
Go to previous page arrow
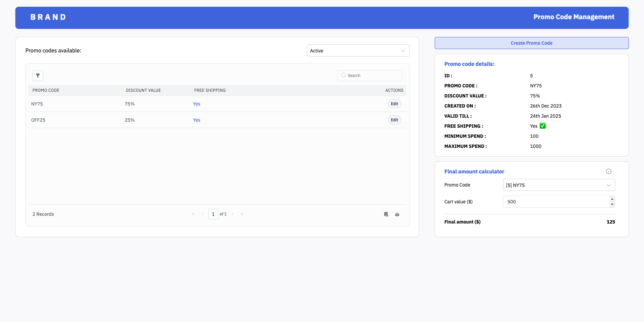click(202, 214)
